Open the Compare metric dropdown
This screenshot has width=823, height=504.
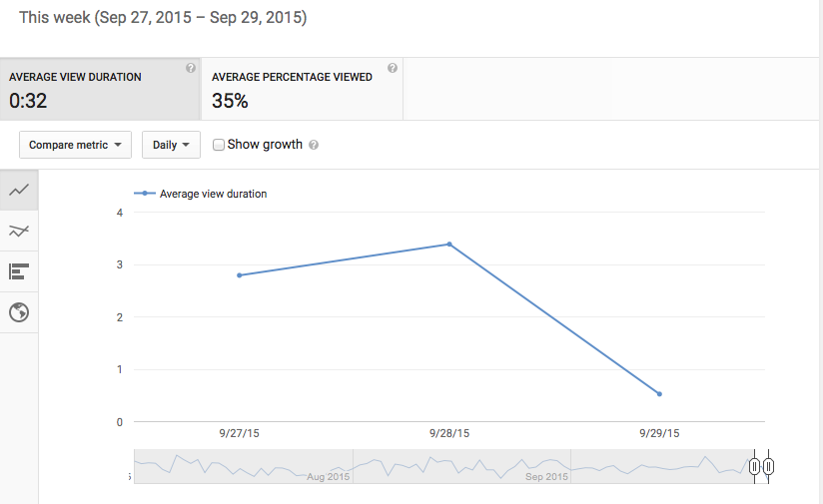tap(75, 145)
